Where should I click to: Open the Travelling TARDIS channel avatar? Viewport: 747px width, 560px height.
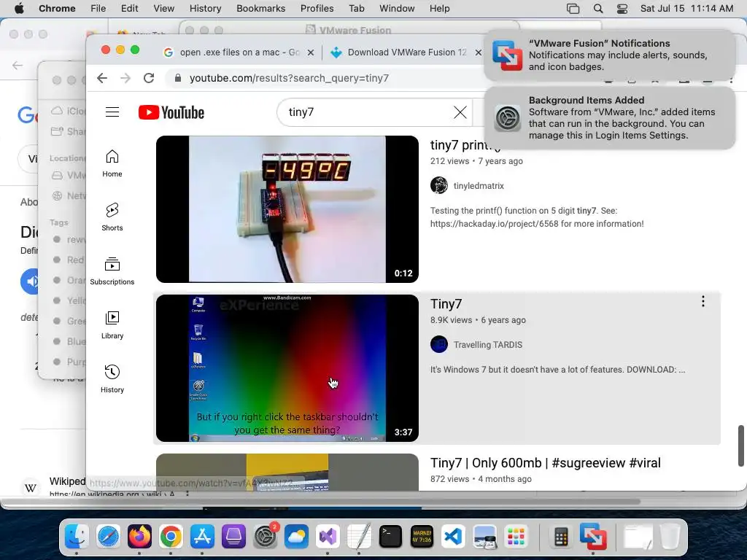438,344
